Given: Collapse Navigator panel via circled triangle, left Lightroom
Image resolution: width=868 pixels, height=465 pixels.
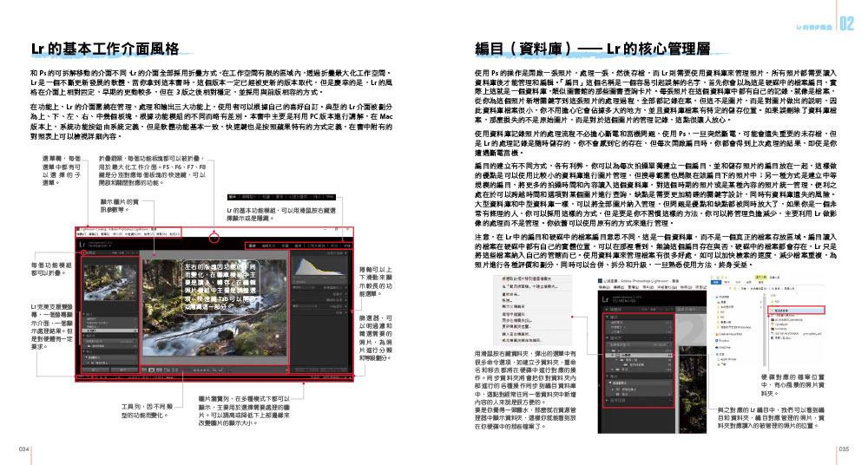Looking at the screenshot, I should pos(83,252).
